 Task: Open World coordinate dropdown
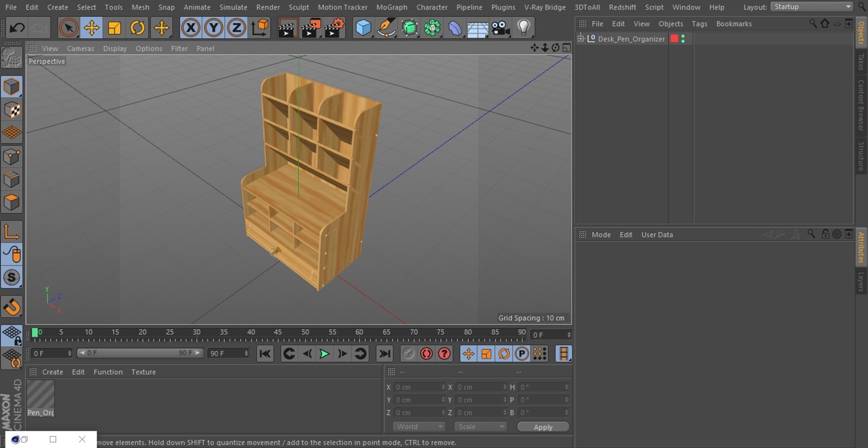point(419,427)
